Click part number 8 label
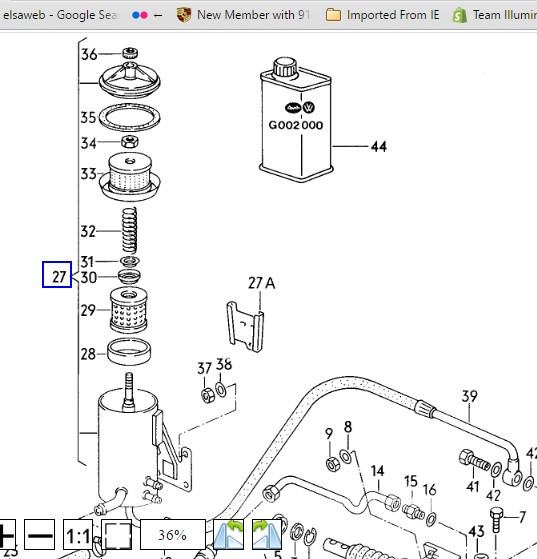The height and width of the screenshot is (559, 537). tap(348, 427)
